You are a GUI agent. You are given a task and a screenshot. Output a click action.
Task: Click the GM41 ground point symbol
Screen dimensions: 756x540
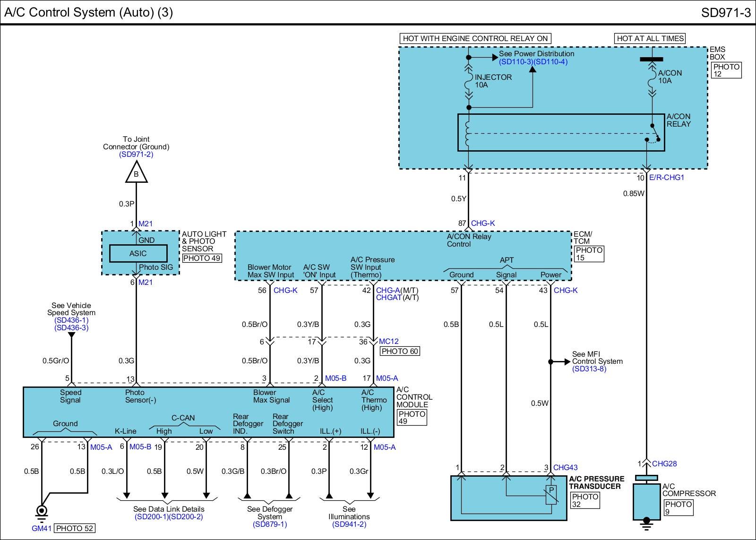42,511
